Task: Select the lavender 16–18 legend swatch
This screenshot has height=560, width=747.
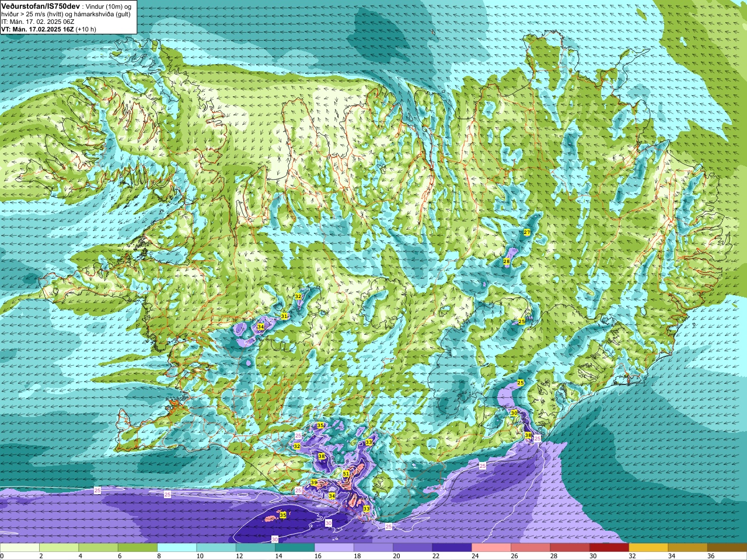Action: click(334, 548)
